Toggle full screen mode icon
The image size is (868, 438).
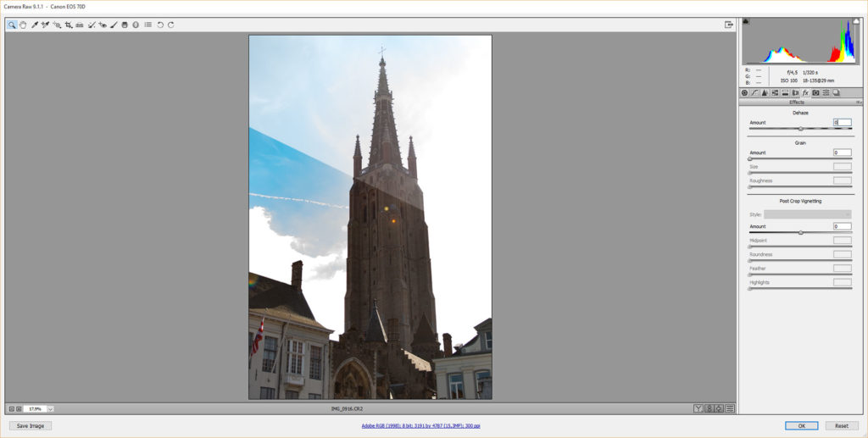click(729, 25)
